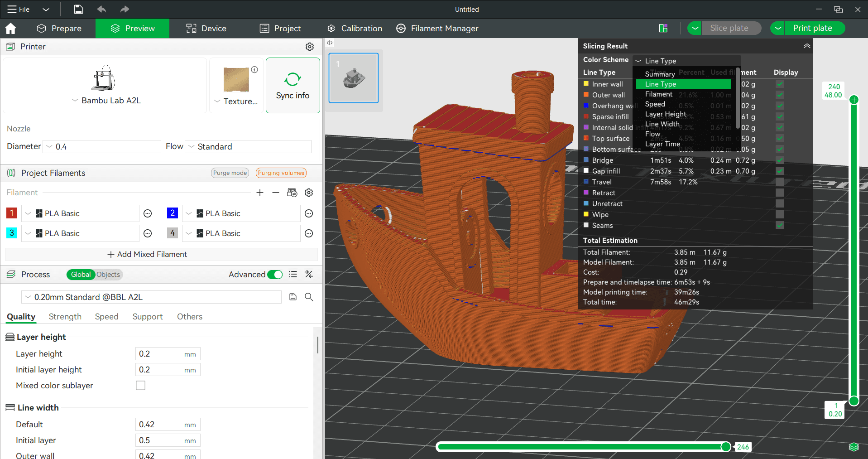Open the Filament Manager tab
Image resolution: width=868 pixels, height=459 pixels.
pyautogui.click(x=437, y=29)
